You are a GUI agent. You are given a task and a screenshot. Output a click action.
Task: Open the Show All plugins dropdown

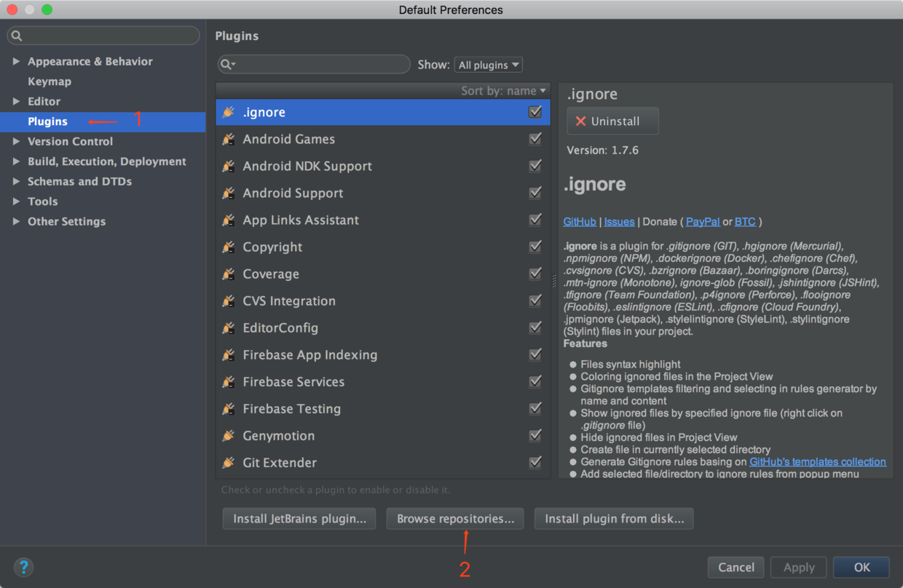point(488,65)
